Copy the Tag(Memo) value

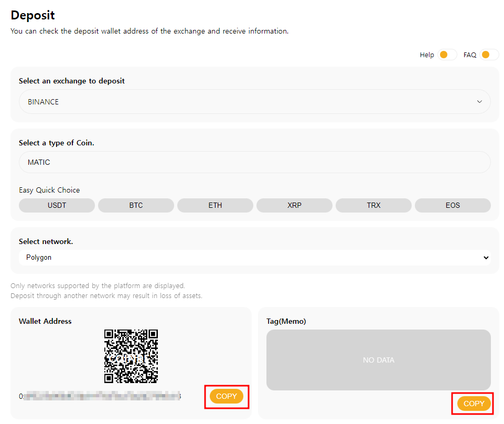[x=474, y=404]
